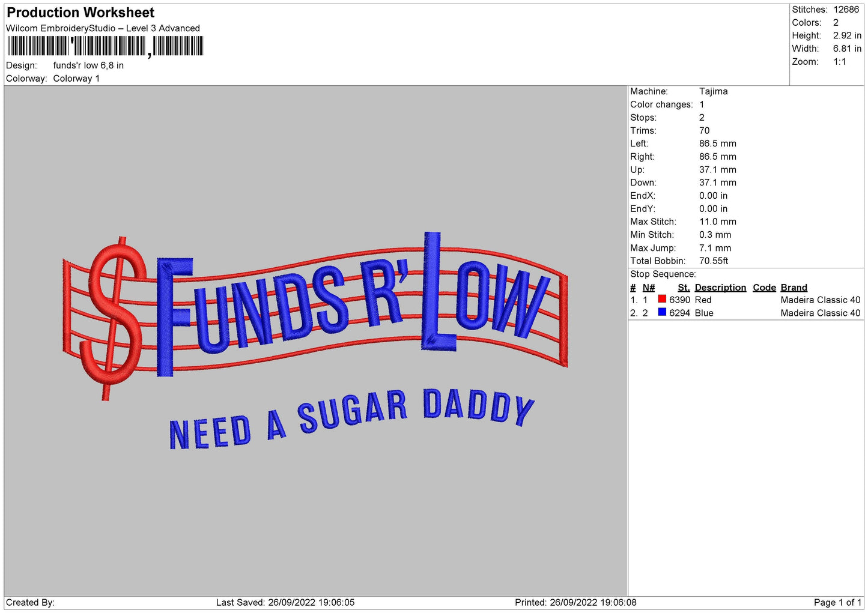Click the 'Last Saved' timestamp in the footer
868x613 pixels.
tap(285, 603)
